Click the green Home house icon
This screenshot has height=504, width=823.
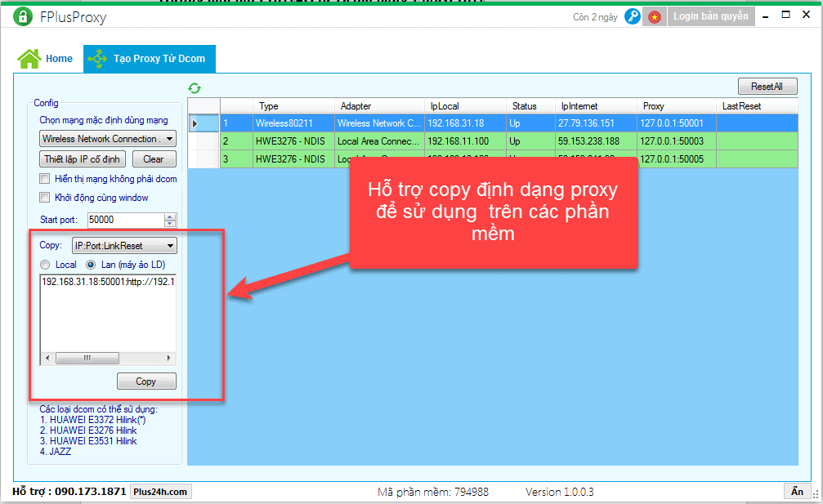click(x=29, y=59)
